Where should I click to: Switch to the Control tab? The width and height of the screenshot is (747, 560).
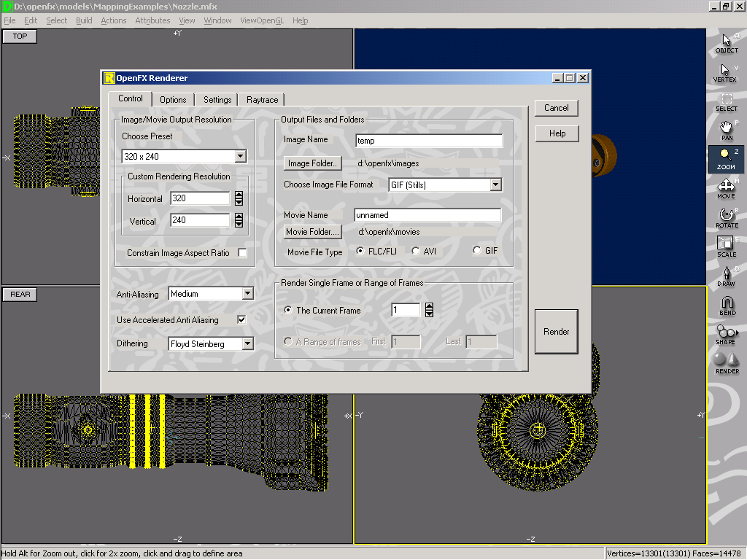(x=130, y=98)
